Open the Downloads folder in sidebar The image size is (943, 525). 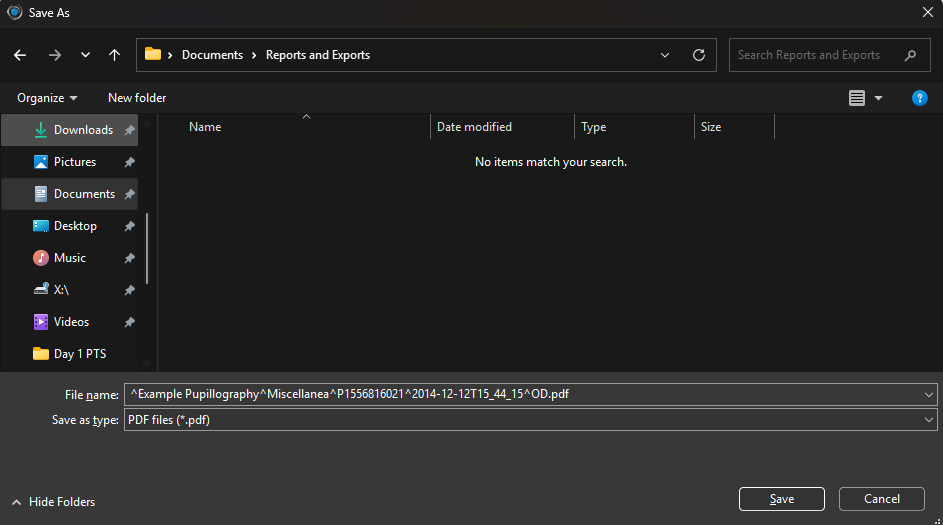coord(83,130)
